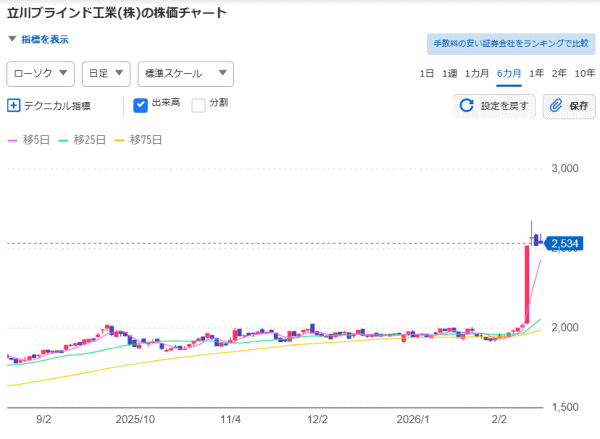600x439 pixels.
Task: Open テクニカル指標 label
Action: pyautogui.click(x=57, y=106)
